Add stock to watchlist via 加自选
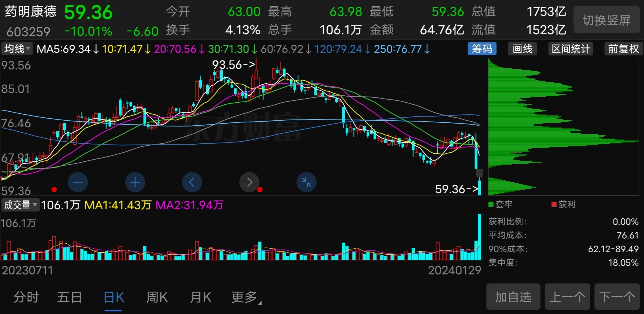Screen dimensions: 644x314 (513, 297)
